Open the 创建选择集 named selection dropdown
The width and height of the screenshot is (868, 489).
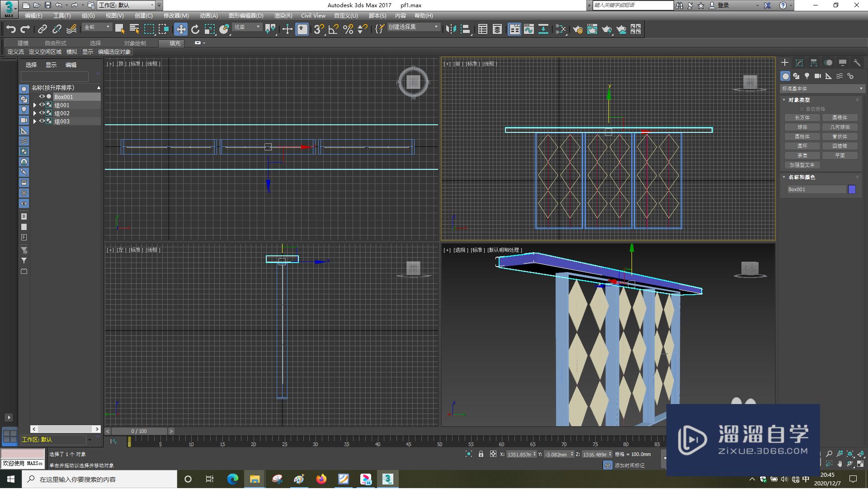coord(413,27)
